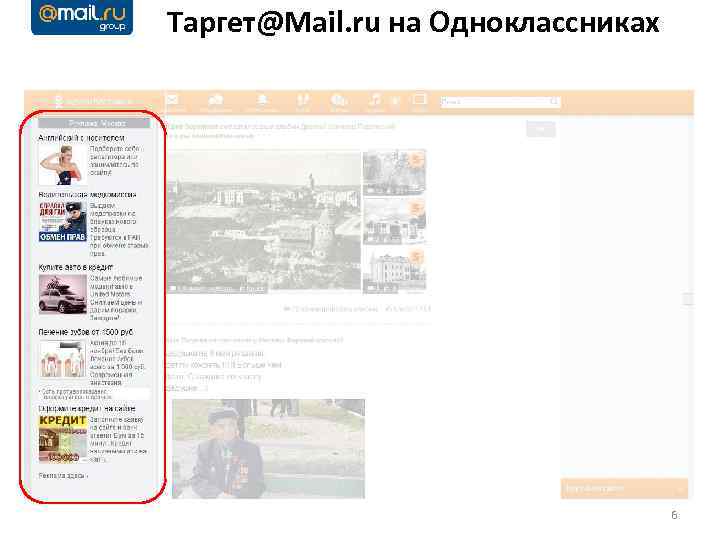Click Odnoklassniki logo in navbar
This screenshot has height=540, width=720.
(x=93, y=101)
